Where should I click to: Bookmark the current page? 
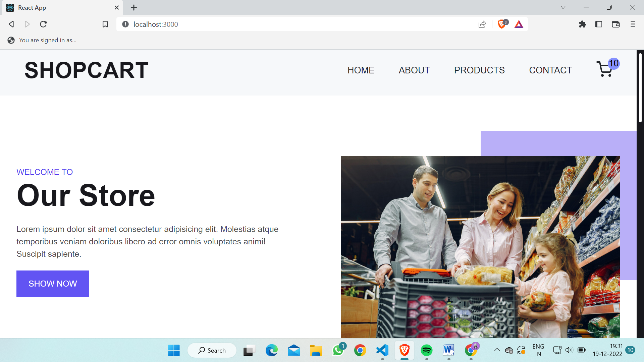105,24
